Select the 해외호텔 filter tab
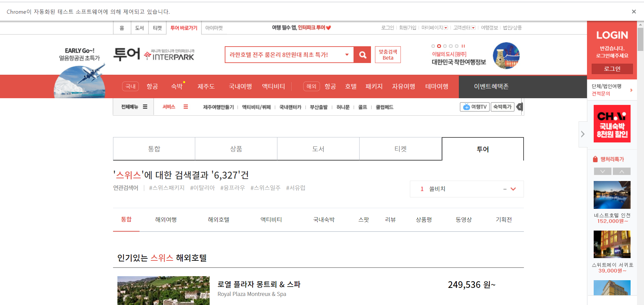The width and height of the screenshot is (644, 305). coord(218,220)
